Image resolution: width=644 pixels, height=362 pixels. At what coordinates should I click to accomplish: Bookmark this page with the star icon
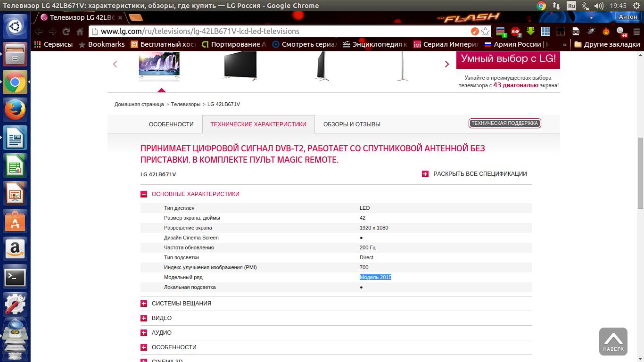point(485,32)
